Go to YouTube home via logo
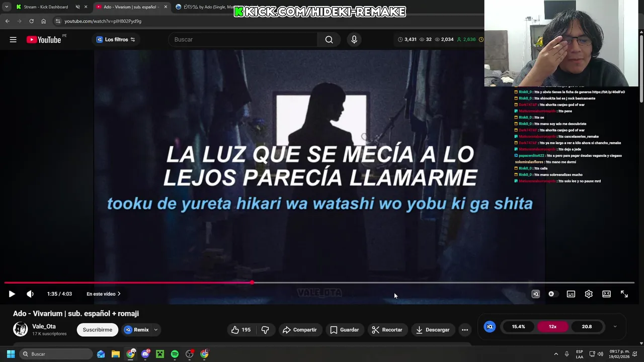 pyautogui.click(x=43, y=40)
